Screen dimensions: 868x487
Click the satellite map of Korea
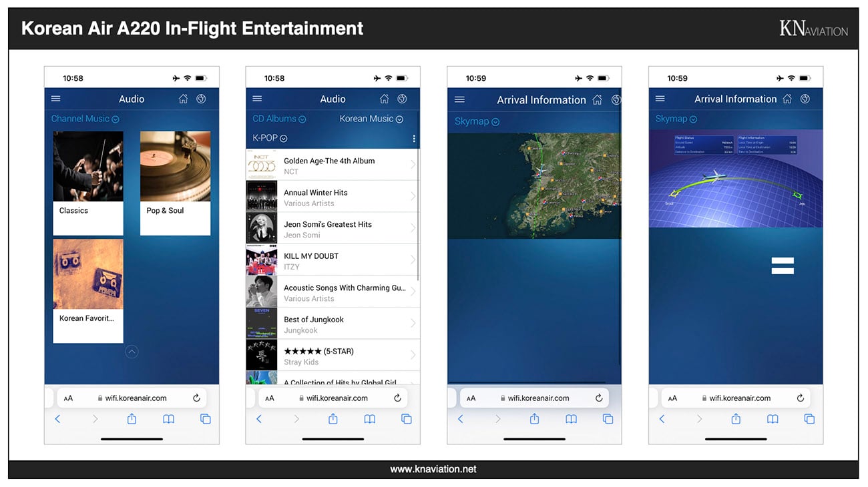click(x=534, y=185)
